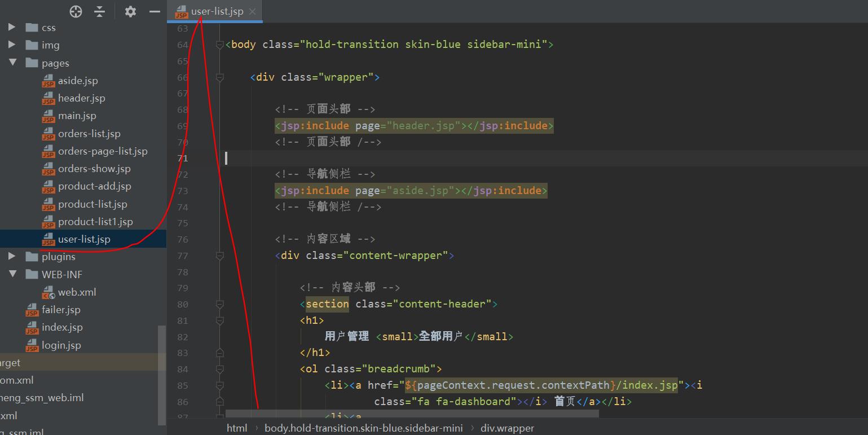
Task: Click body.hold-transition breadcrumb item
Action: (x=364, y=428)
